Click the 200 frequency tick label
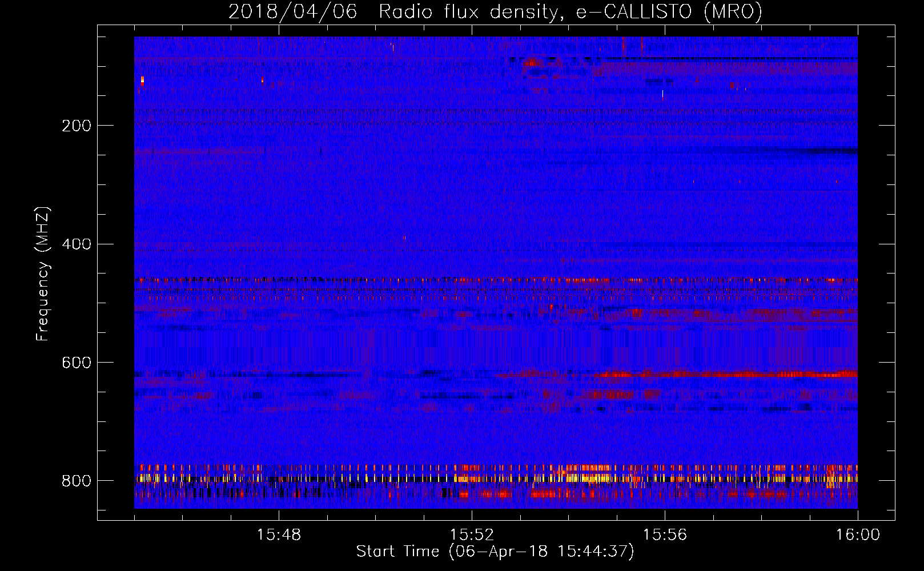This screenshot has width=924, height=571. coord(76,126)
